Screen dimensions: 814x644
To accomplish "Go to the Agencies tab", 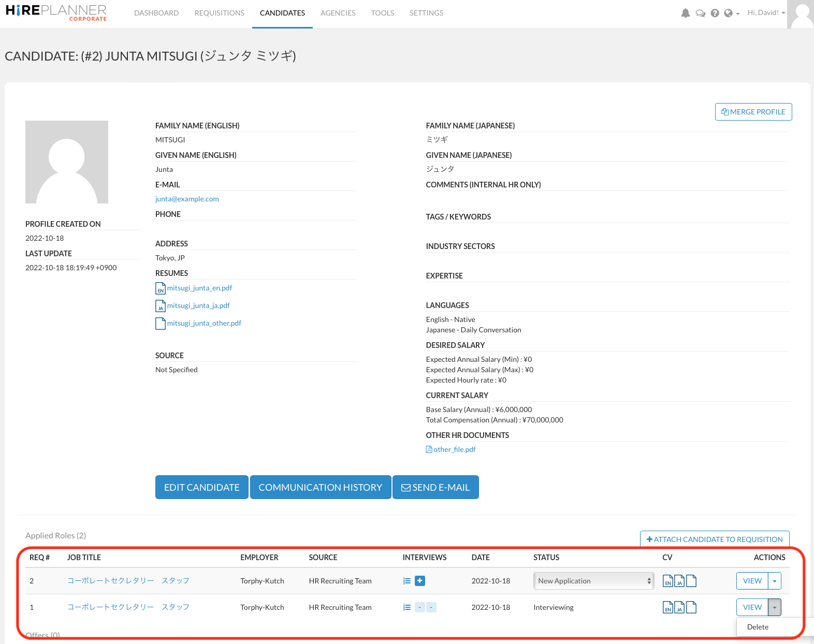I will coord(338,13).
